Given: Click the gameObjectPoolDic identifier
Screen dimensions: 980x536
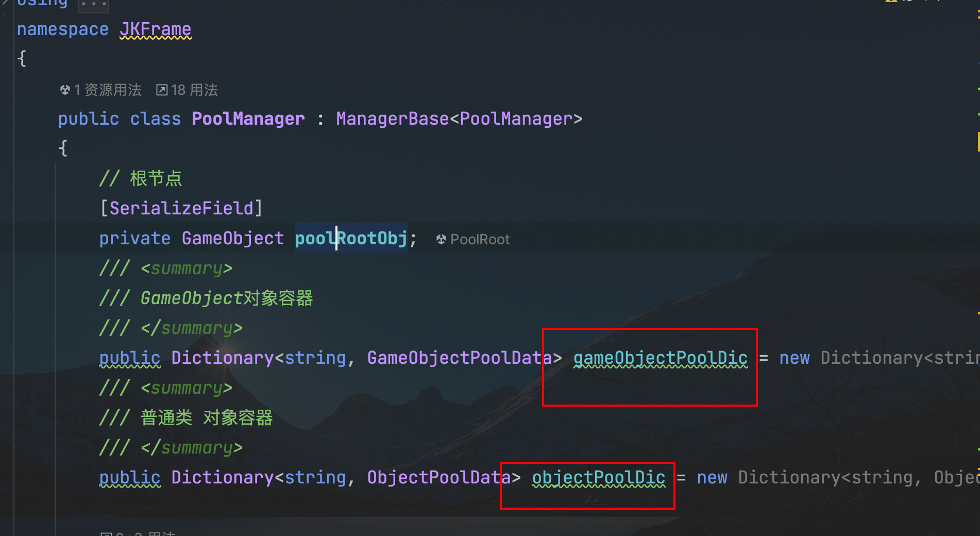Looking at the screenshot, I should (x=660, y=358).
